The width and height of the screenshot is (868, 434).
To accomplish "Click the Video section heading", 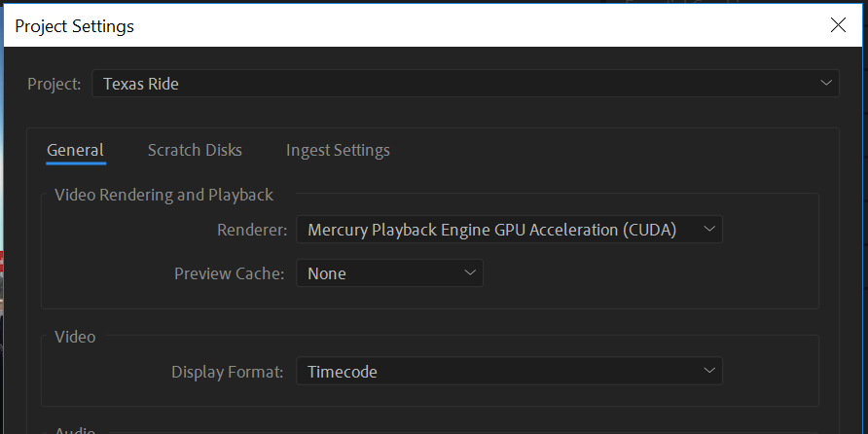I will pyautogui.click(x=75, y=337).
